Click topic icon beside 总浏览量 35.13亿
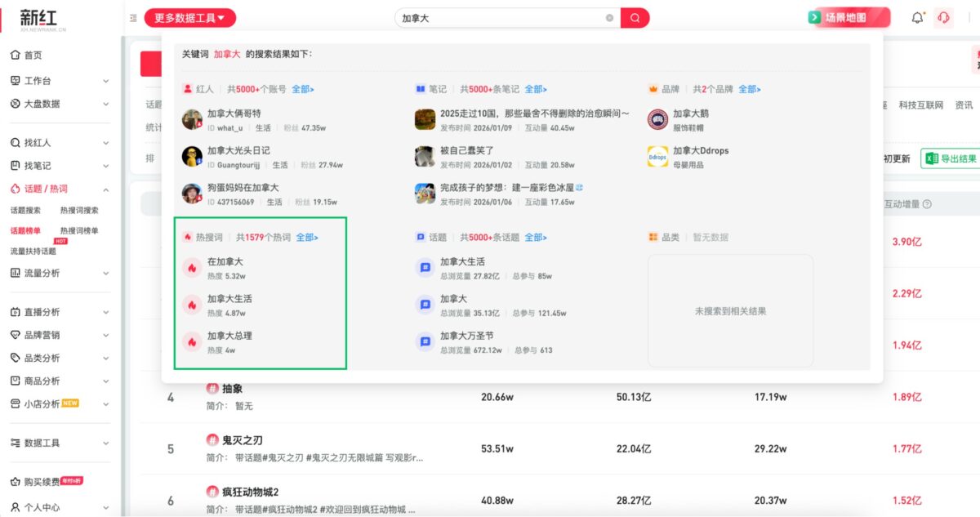980x517 pixels. coord(425,305)
